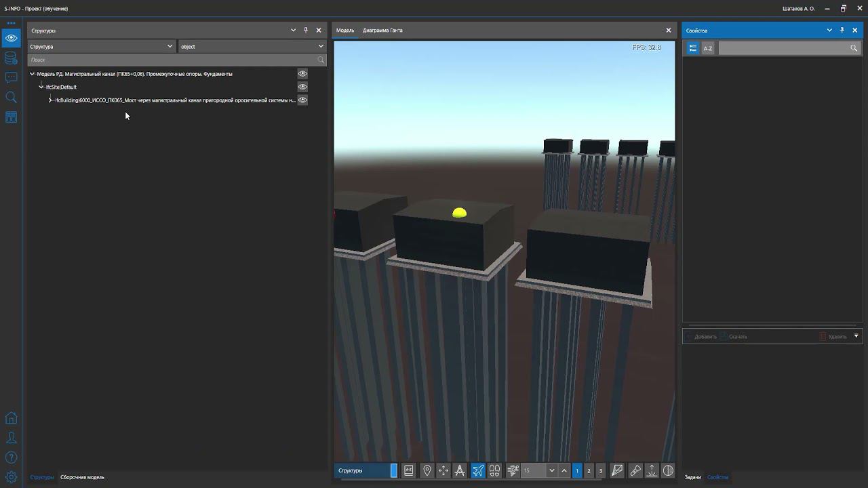Image resolution: width=868 pixels, height=488 pixels.
Task: Click the half-shaded circle icon
Action: click(668, 470)
